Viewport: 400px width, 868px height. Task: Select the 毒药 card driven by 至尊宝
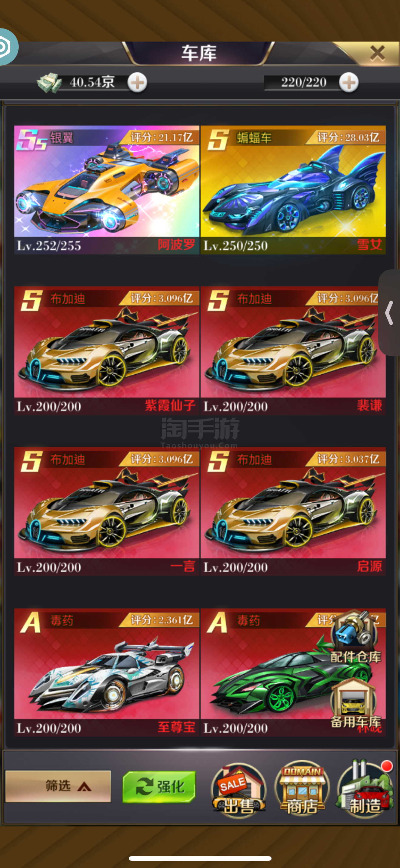pyautogui.click(x=107, y=672)
